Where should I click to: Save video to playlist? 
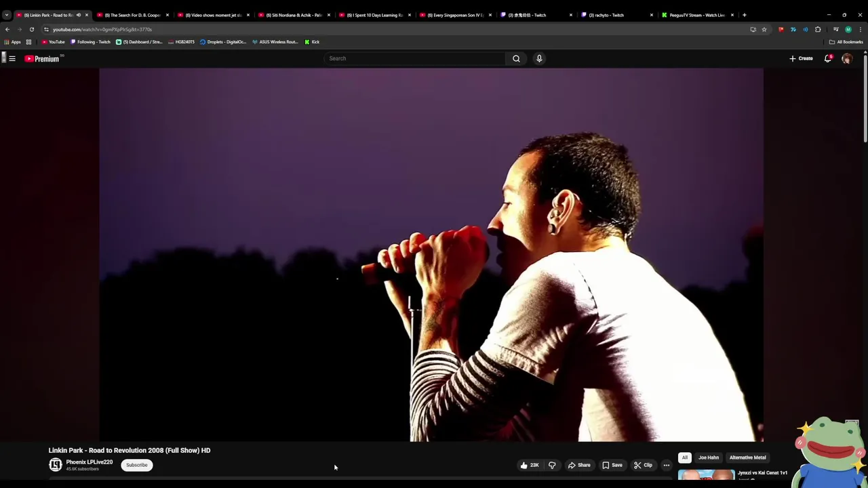tap(612, 465)
